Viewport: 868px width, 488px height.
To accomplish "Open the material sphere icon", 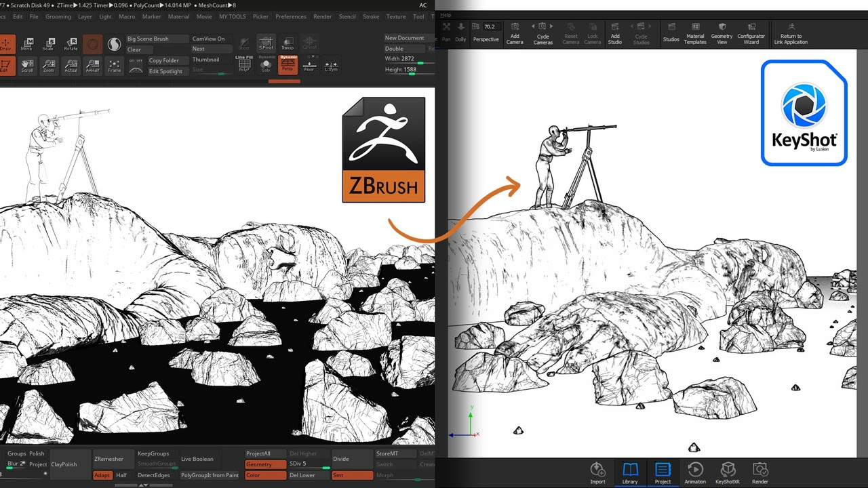I will tap(115, 44).
